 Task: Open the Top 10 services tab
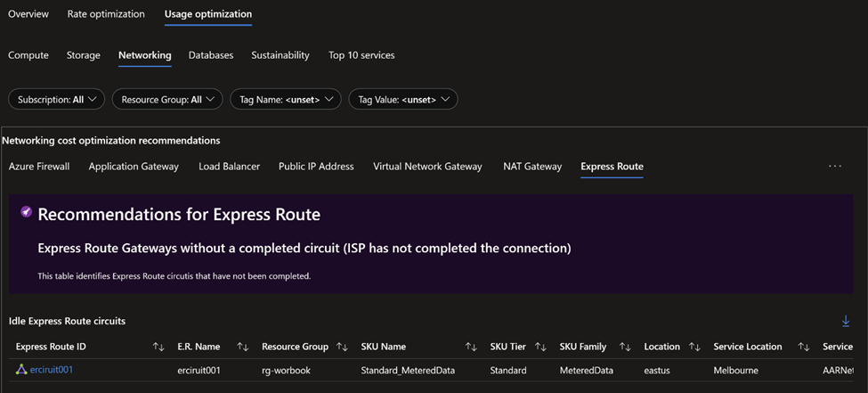pyautogui.click(x=361, y=55)
